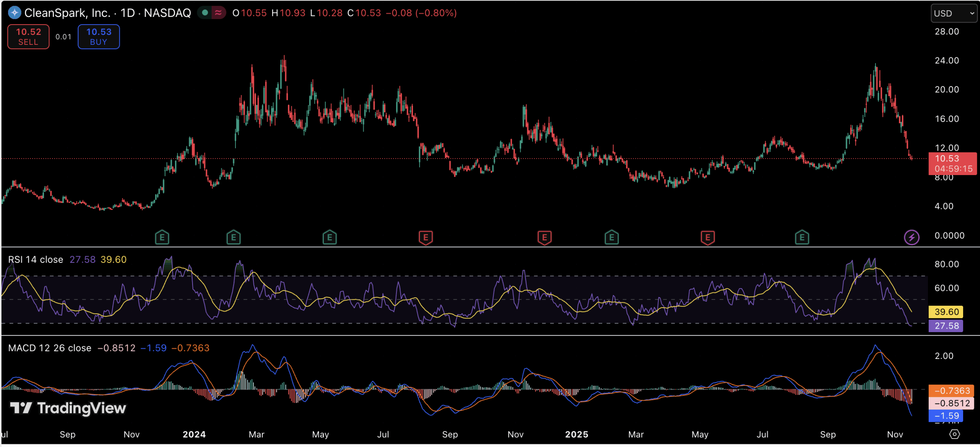
Task: Click the red approximate-data indicator icon
Action: [x=218, y=13]
